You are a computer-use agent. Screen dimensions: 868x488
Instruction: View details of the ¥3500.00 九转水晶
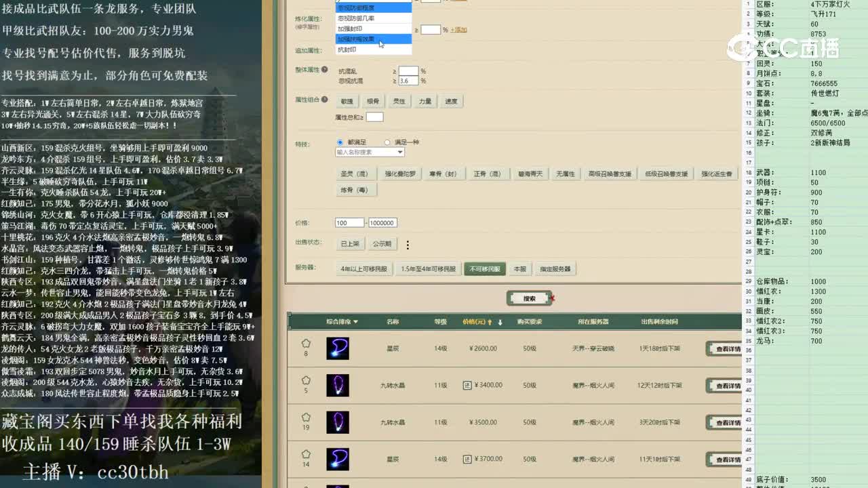click(x=724, y=423)
